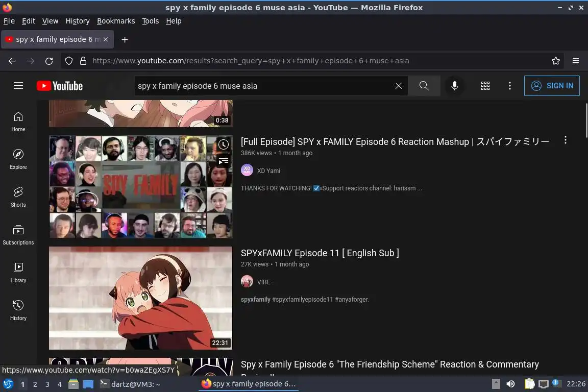Viewport: 588px width, 392px height.
Task: Click the magnifier search button
Action: click(424, 86)
